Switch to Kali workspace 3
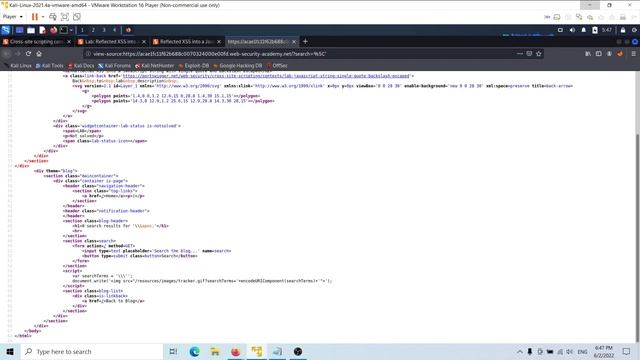This screenshot has height=360, width=640. click(104, 30)
